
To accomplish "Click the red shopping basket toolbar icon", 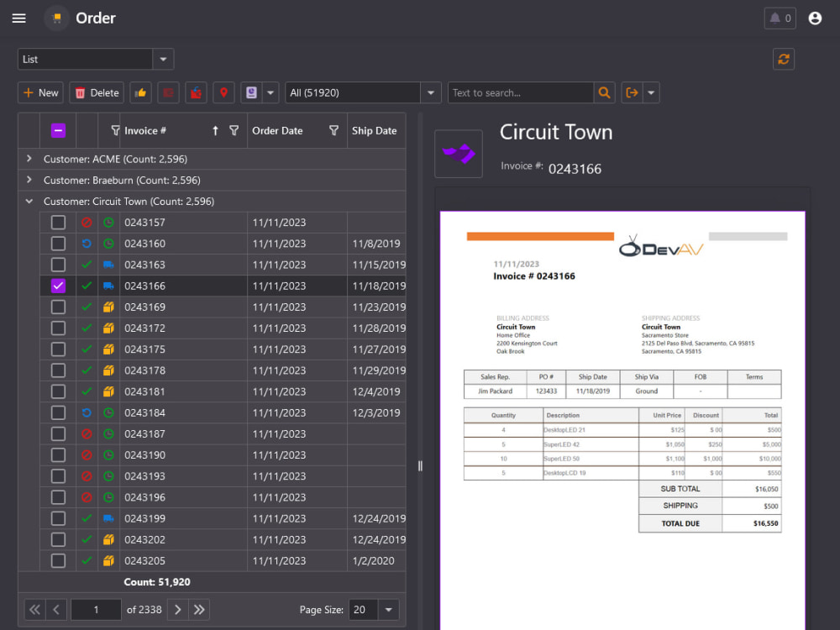I will click(196, 92).
